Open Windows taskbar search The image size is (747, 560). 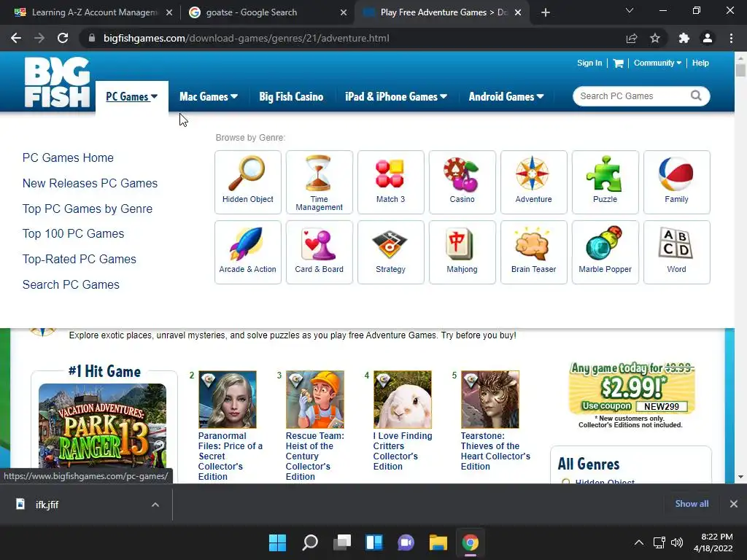(x=309, y=542)
